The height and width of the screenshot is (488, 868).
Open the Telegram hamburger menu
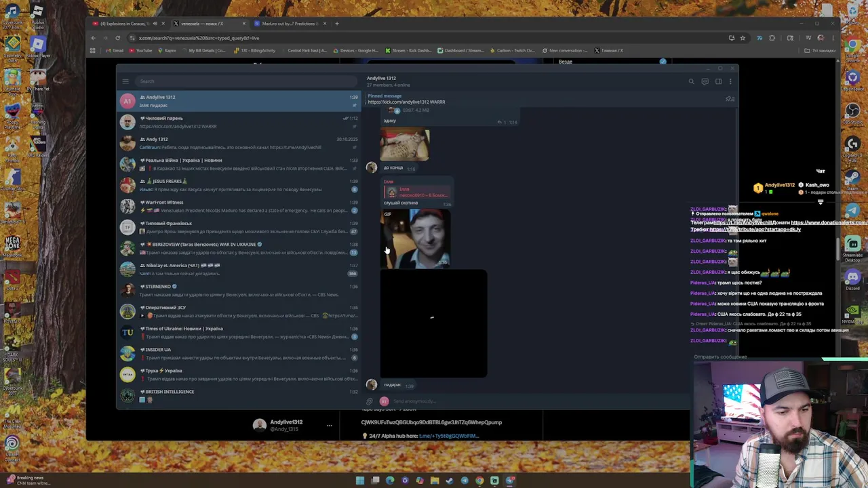[125, 81]
